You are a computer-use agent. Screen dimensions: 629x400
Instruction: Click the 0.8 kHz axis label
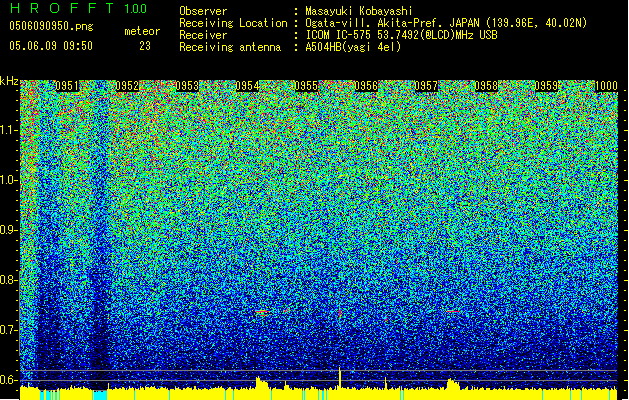point(9,280)
